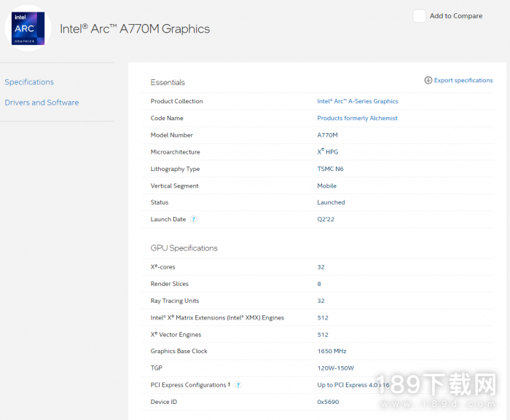Click the Export specifications download icon
510x420 pixels.
[428, 80]
